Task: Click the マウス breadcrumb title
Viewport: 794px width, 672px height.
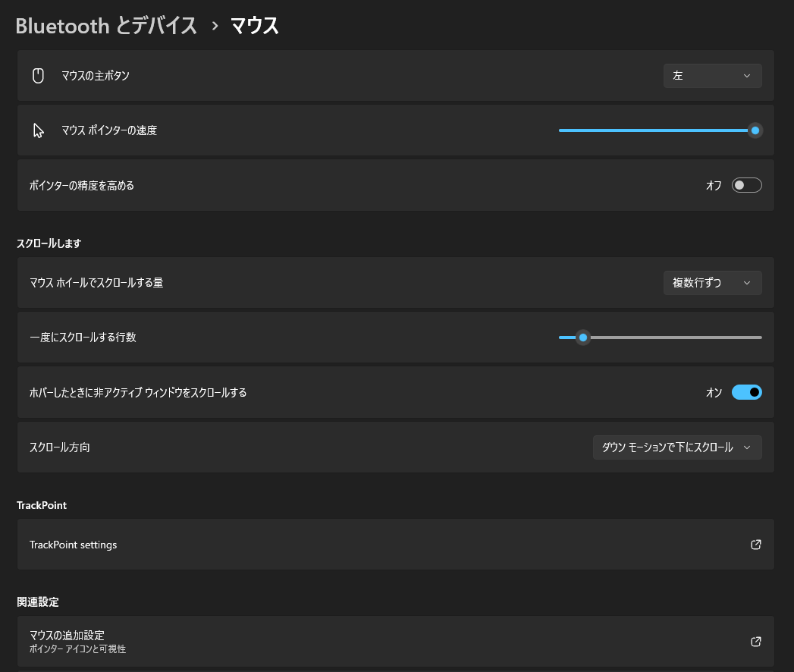Action: [254, 26]
